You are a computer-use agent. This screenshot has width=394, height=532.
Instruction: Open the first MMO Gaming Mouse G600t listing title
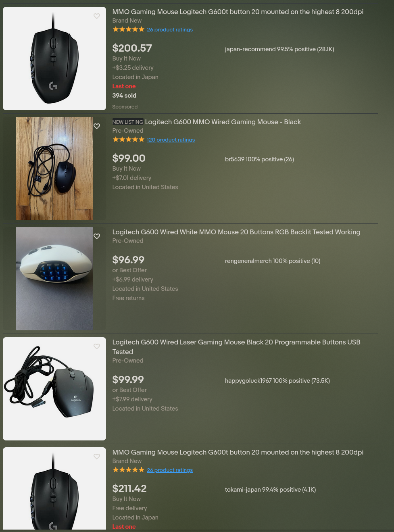238,12
